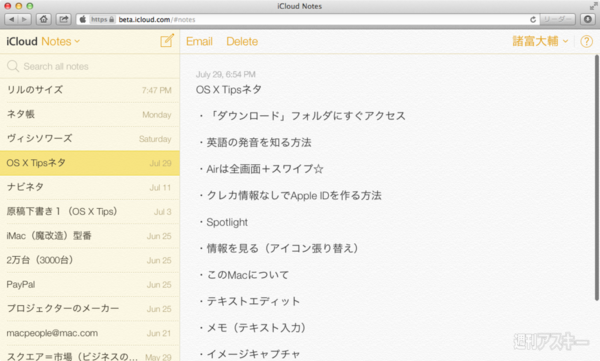This screenshot has width=600, height=361.
Task: Select the OS X Tipsネタ note in list
Action: coord(90,163)
